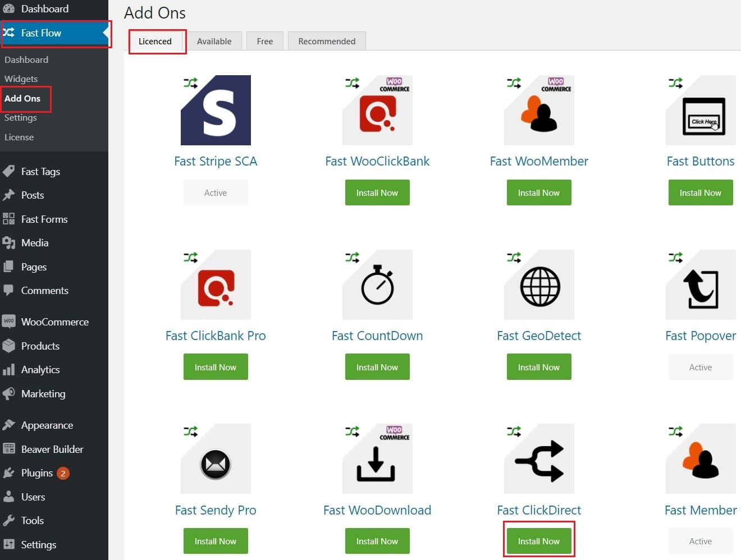Switch to the Free tab
The height and width of the screenshot is (560, 741).
265,41
